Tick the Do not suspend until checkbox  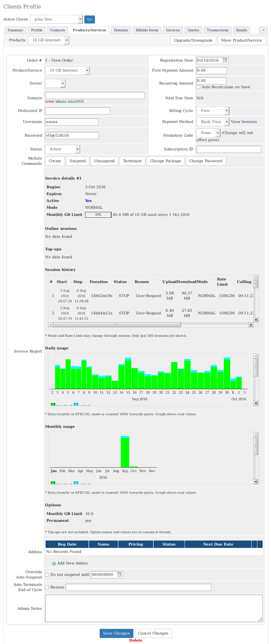tap(47, 575)
